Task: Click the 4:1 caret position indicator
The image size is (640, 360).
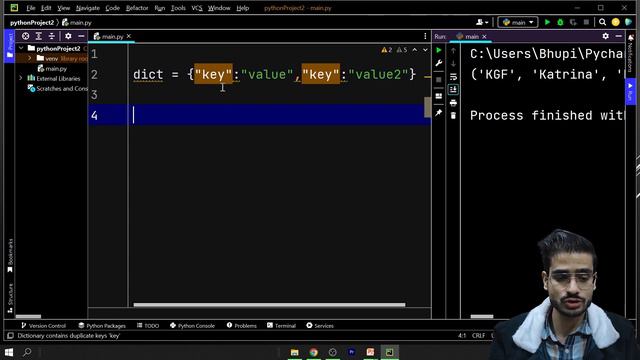Action: (462, 336)
